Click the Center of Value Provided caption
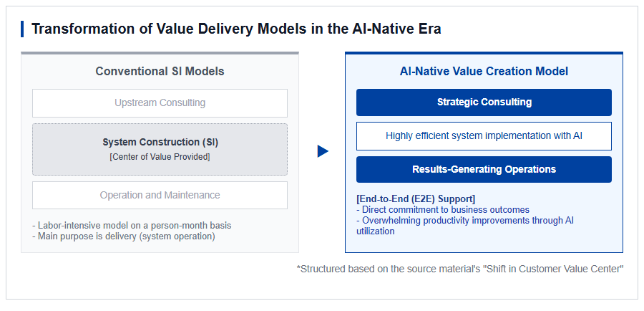 160,157
